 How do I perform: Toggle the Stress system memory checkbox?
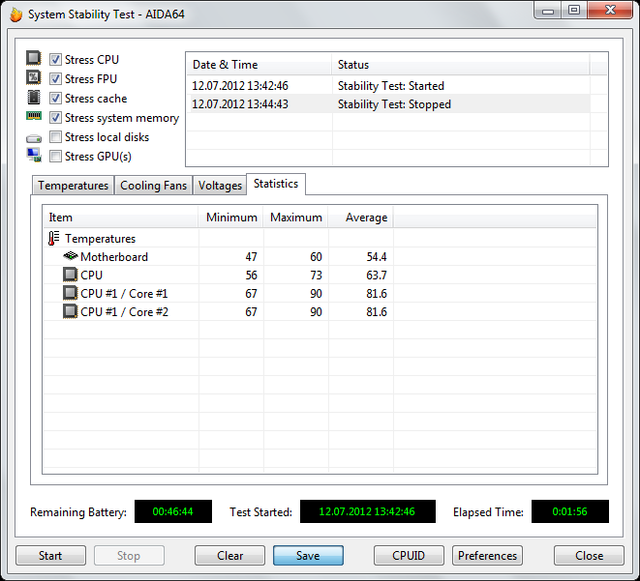56,118
